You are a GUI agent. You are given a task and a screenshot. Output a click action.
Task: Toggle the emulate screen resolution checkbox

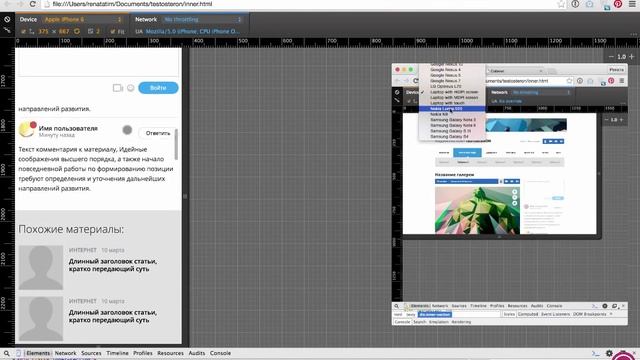(23, 31)
